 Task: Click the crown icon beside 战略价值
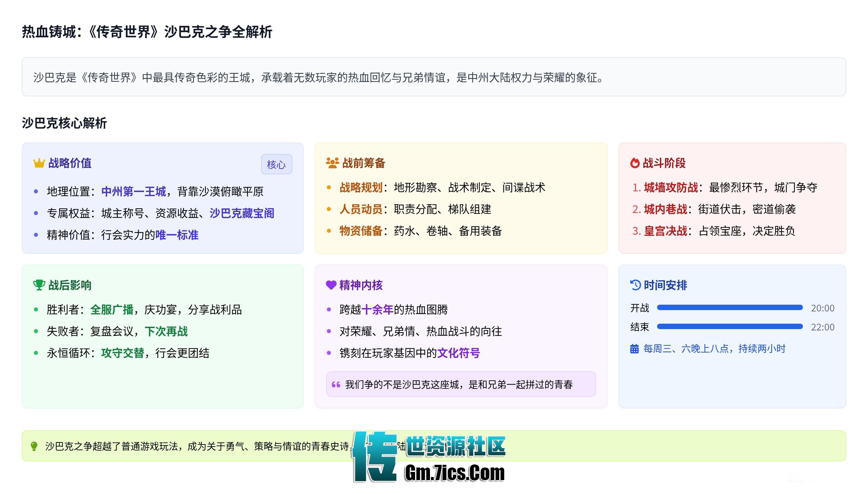coord(39,163)
